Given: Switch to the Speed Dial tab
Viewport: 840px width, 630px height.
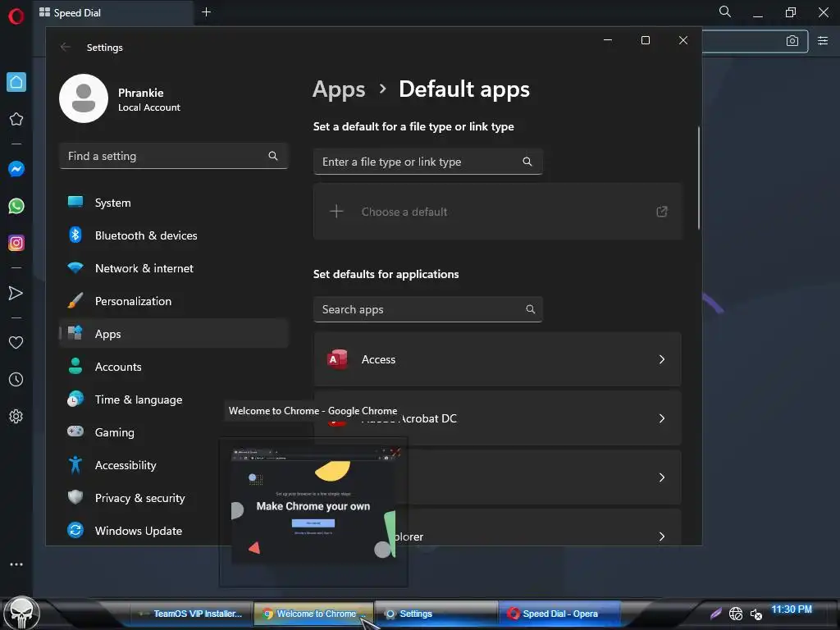Looking at the screenshot, I should pos(115,12).
